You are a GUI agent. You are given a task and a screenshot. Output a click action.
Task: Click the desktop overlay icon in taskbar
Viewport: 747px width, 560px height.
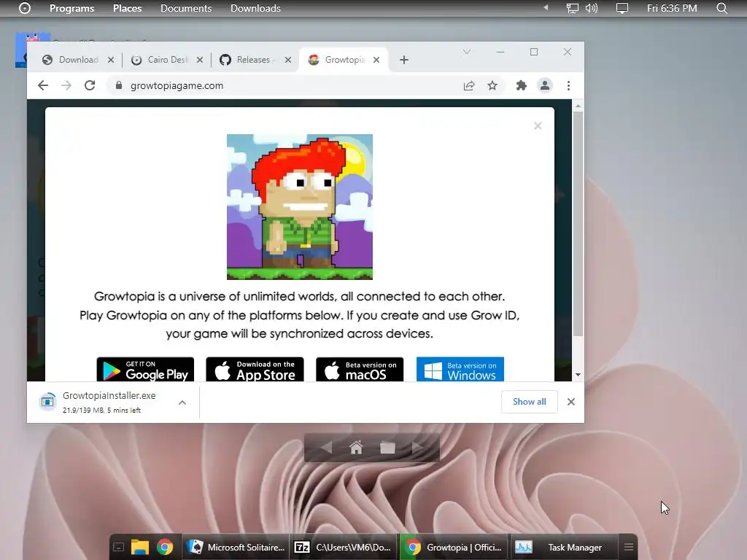coord(119,548)
